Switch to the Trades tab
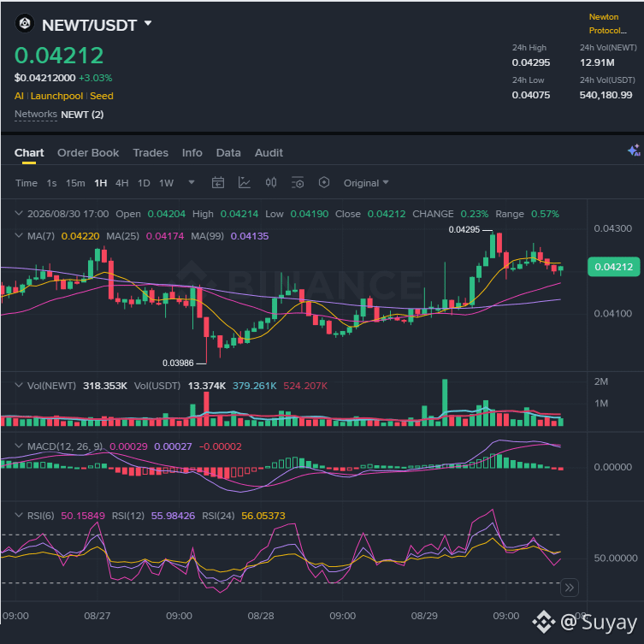 point(151,153)
